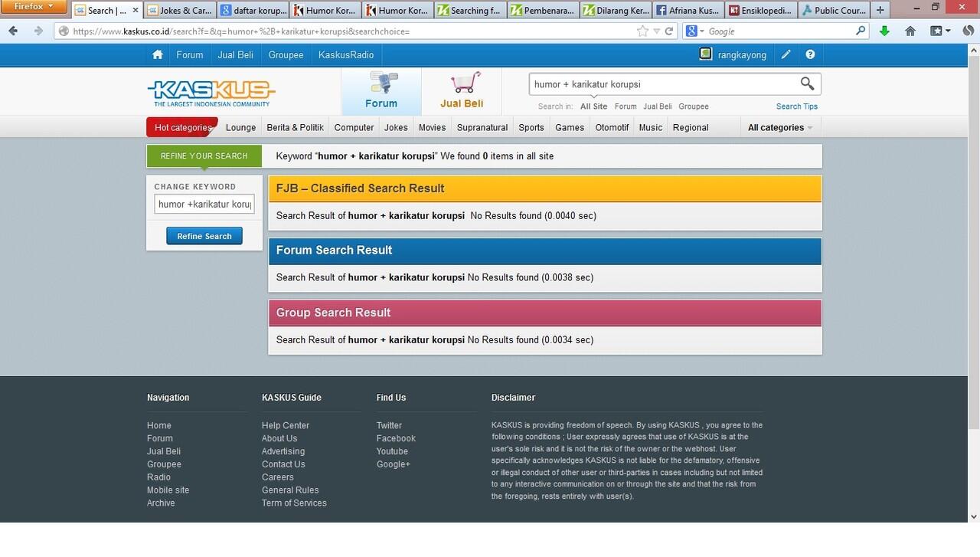Click the Refine Search button

point(204,236)
